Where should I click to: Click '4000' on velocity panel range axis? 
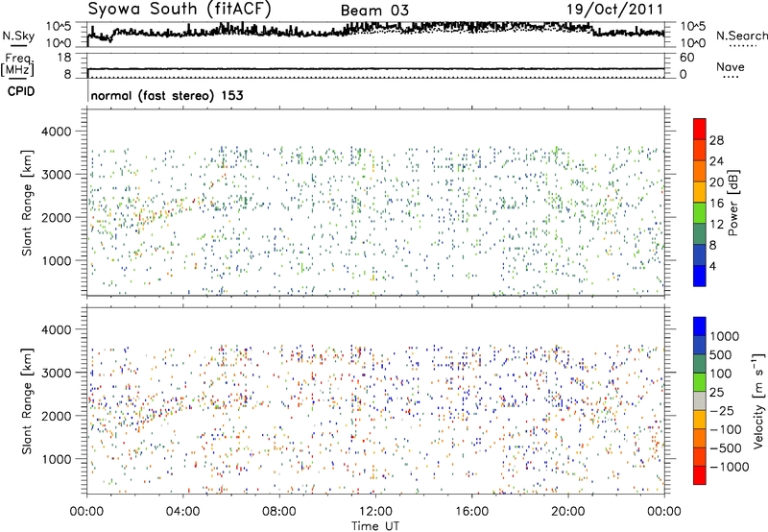pyautogui.click(x=56, y=329)
